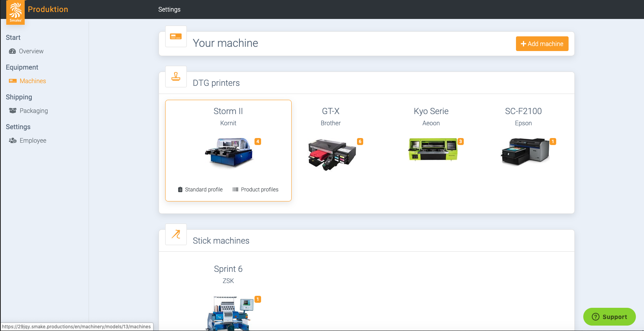644x331 pixels.
Task: Click the Stick machines section title
Action: (x=221, y=241)
